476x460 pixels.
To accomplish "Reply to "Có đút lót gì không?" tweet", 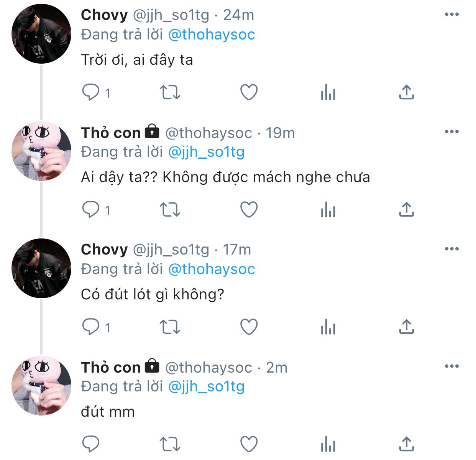I will click(x=91, y=327).
